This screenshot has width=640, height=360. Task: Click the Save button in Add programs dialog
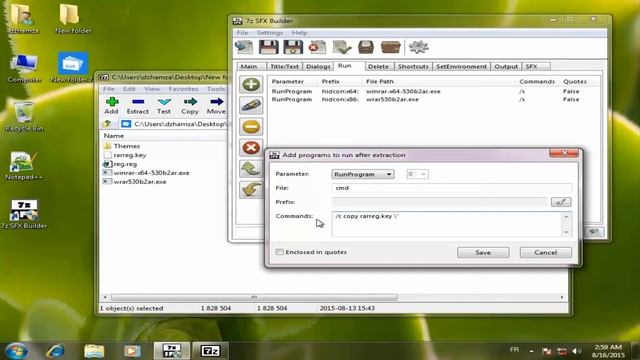[x=483, y=253]
